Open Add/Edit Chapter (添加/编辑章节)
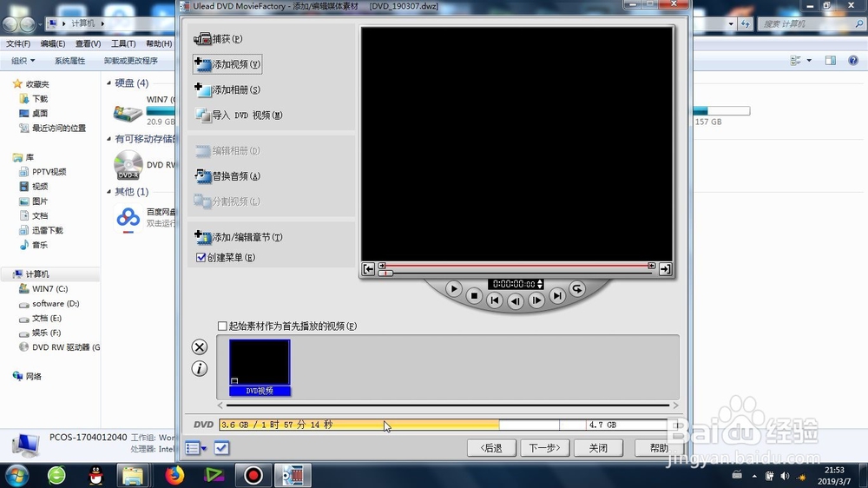Screen dimensions: 868x488 coord(238,237)
